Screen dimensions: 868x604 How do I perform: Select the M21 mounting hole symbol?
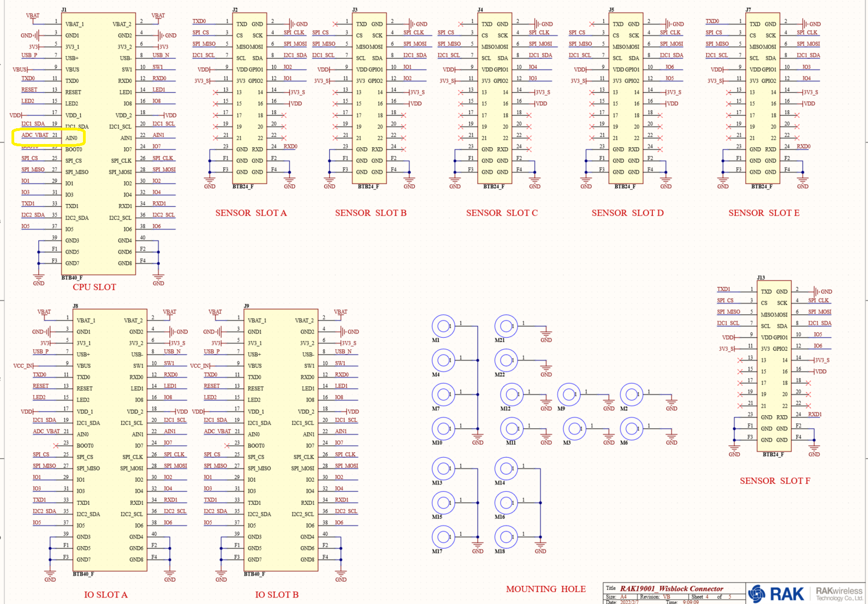coord(506,326)
